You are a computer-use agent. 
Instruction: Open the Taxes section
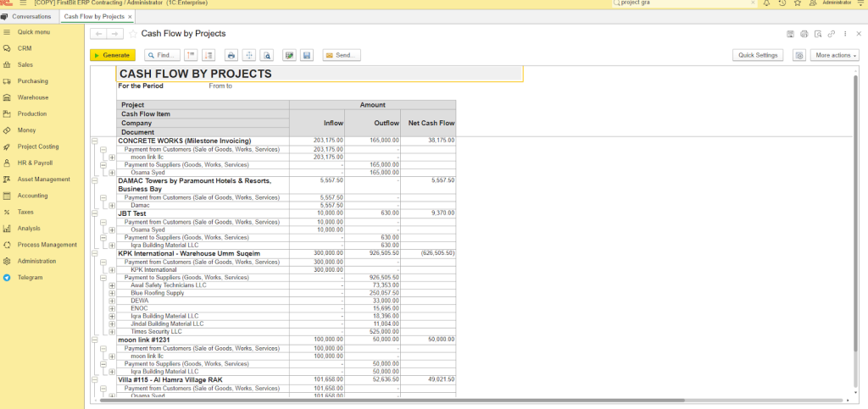point(25,213)
